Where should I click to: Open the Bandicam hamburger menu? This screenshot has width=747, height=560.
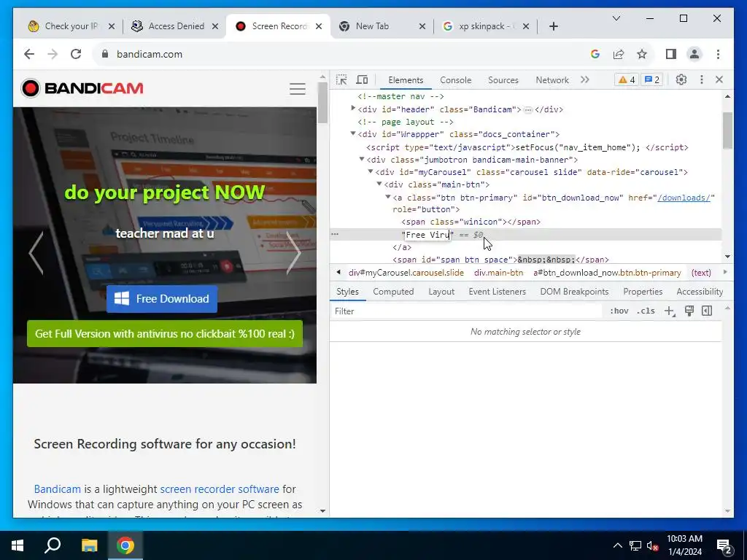[x=298, y=88]
